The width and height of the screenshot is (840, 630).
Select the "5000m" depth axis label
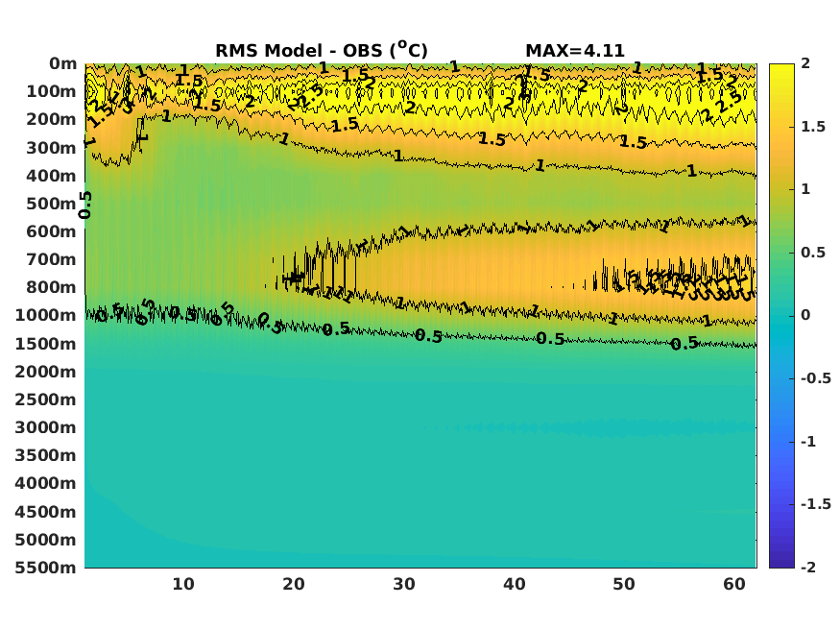pos(46,540)
